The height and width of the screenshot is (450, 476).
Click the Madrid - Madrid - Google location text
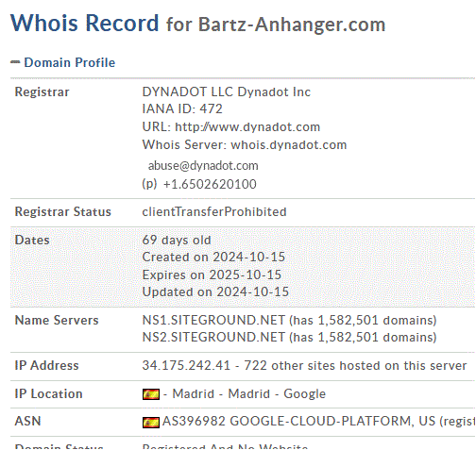point(249,393)
